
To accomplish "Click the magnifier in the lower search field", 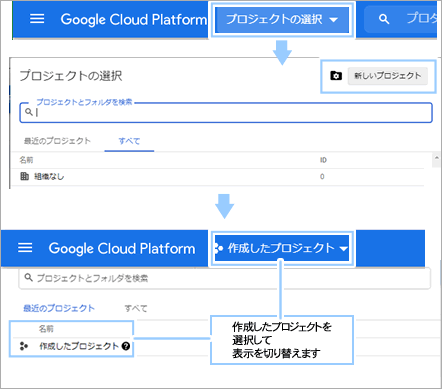I will tap(28, 277).
